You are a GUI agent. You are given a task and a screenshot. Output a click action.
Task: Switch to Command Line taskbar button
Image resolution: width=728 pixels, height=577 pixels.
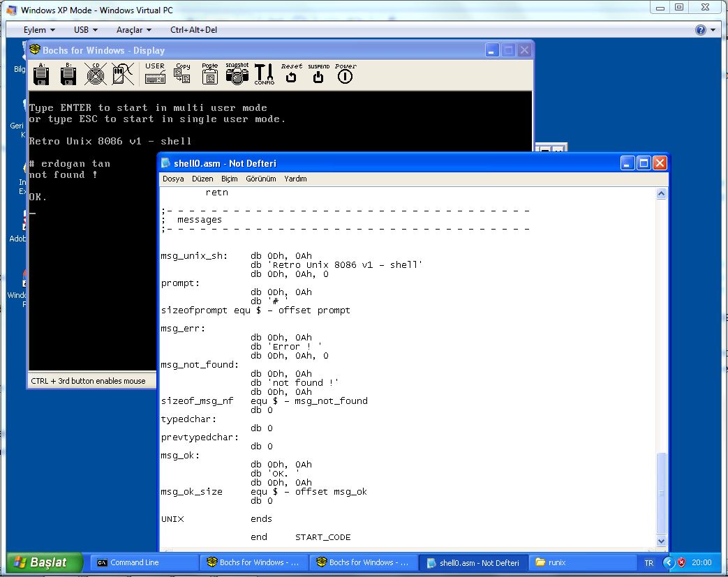[144, 562]
